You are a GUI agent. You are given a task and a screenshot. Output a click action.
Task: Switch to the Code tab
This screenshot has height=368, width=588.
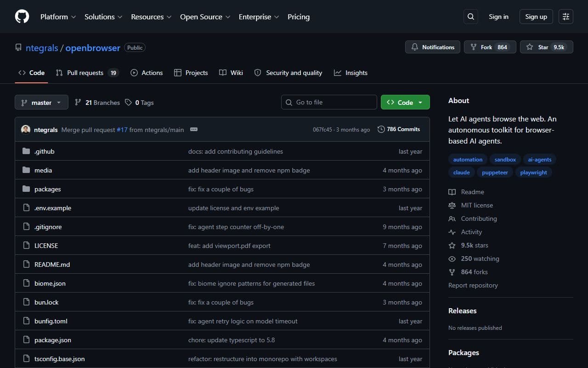pos(31,73)
